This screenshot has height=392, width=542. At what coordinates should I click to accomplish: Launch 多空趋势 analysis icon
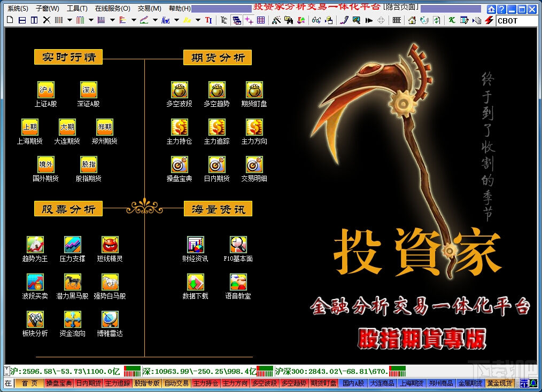click(x=216, y=90)
